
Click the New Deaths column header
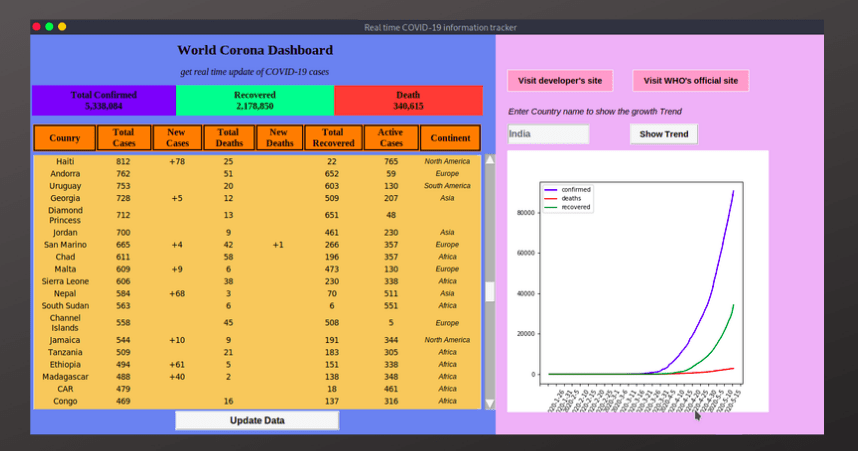click(279, 138)
